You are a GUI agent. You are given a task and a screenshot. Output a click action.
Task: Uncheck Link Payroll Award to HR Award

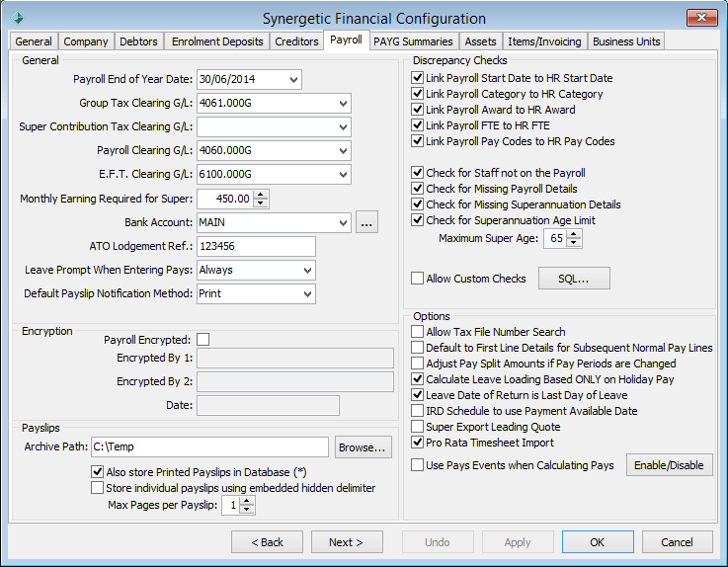418,109
